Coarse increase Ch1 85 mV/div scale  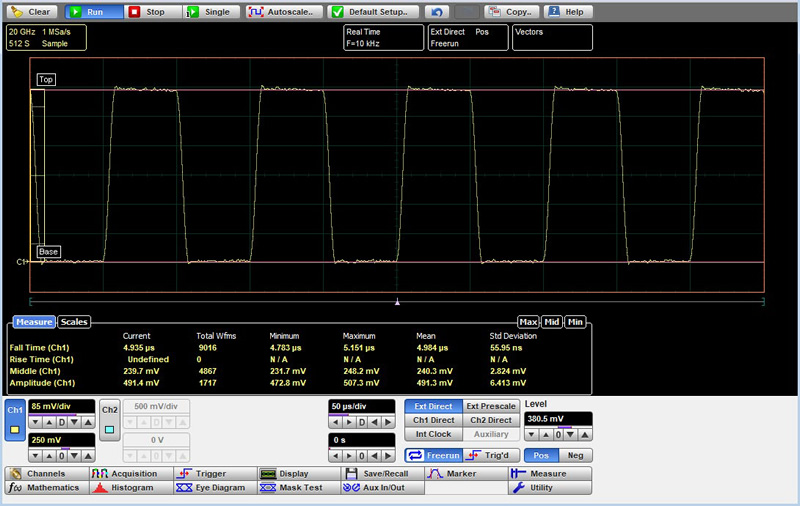(88, 422)
